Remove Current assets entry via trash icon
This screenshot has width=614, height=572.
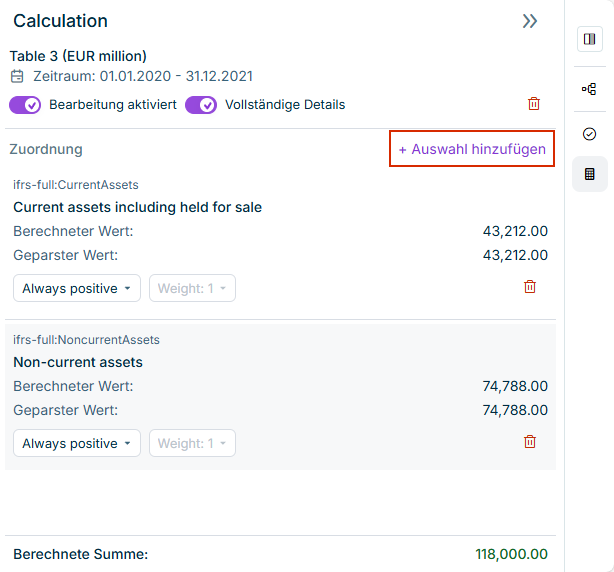(530, 287)
